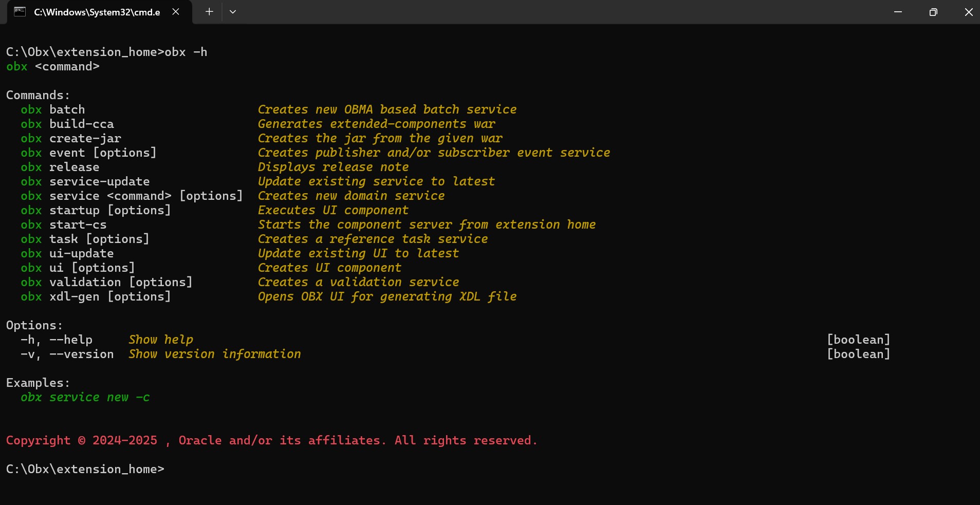The image size is (980, 505).
Task: Click the 'obx service new -c' example
Action: pos(85,397)
